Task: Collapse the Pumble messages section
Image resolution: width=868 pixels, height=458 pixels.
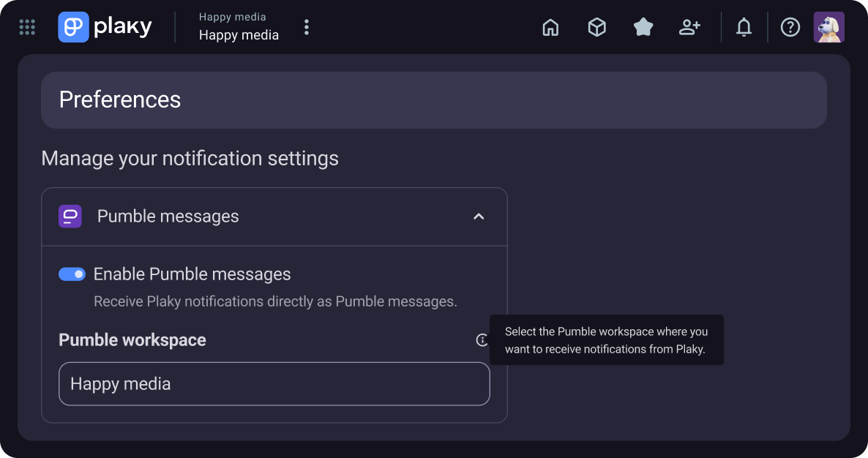Action: (479, 217)
